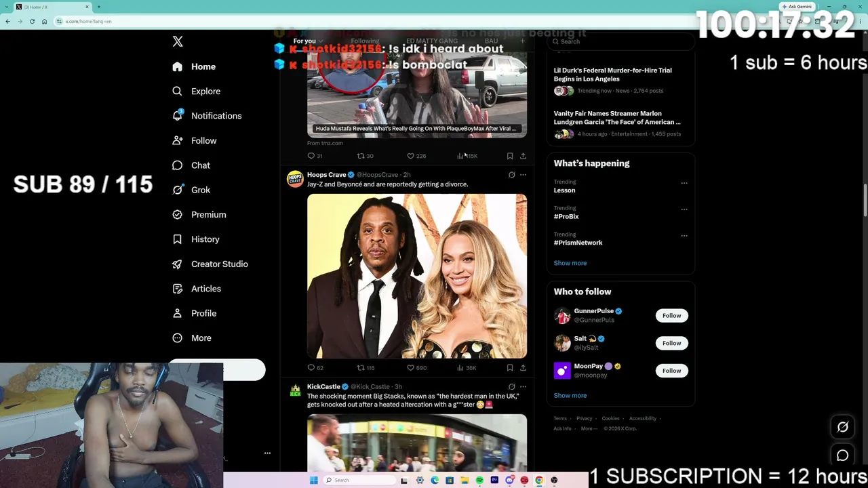The image size is (868, 488).
Task: Open Premiere Pro from the taskbar
Action: 494,481
